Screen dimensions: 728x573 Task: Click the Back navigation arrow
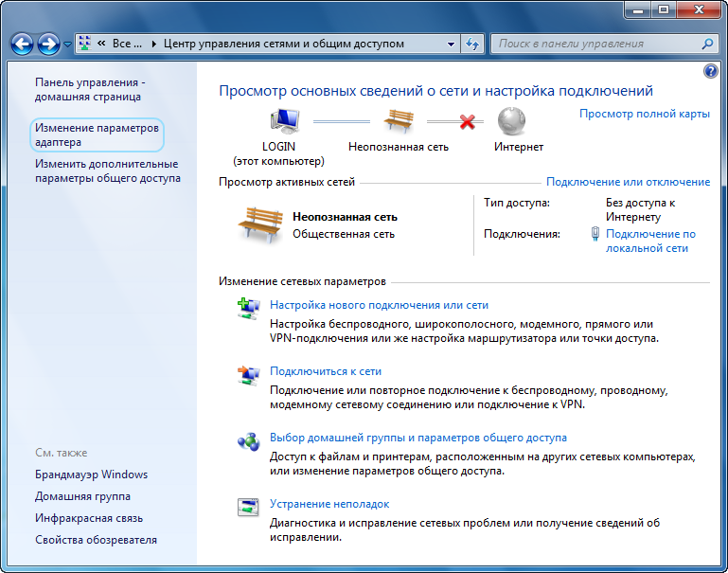point(22,45)
